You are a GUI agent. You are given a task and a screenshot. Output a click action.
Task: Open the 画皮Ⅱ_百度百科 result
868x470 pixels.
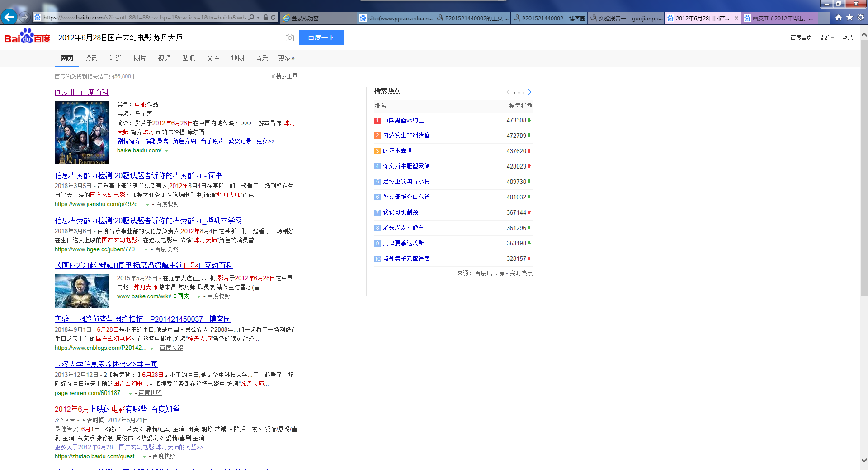coord(82,92)
